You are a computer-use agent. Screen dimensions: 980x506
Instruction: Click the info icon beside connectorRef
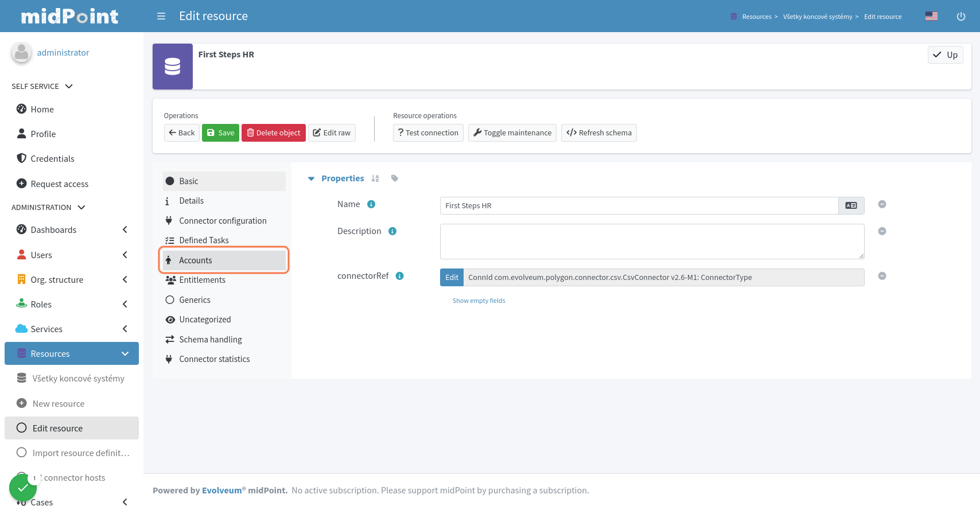400,276
